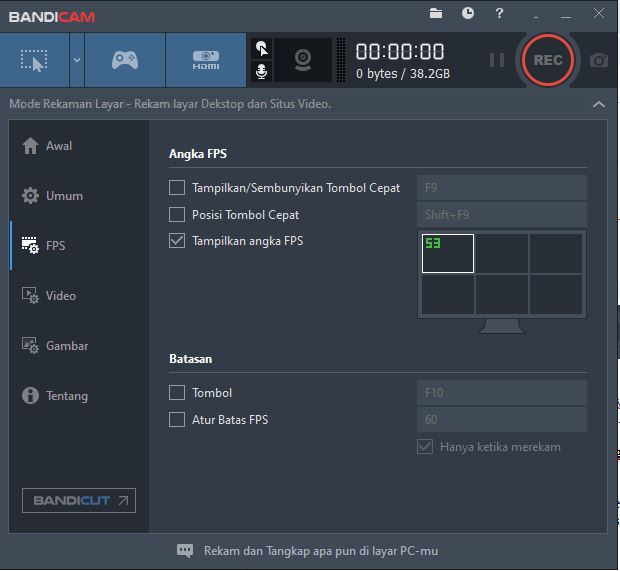This screenshot has width=620, height=571.
Task: Click the audio volume level meter
Action: [x=340, y=60]
